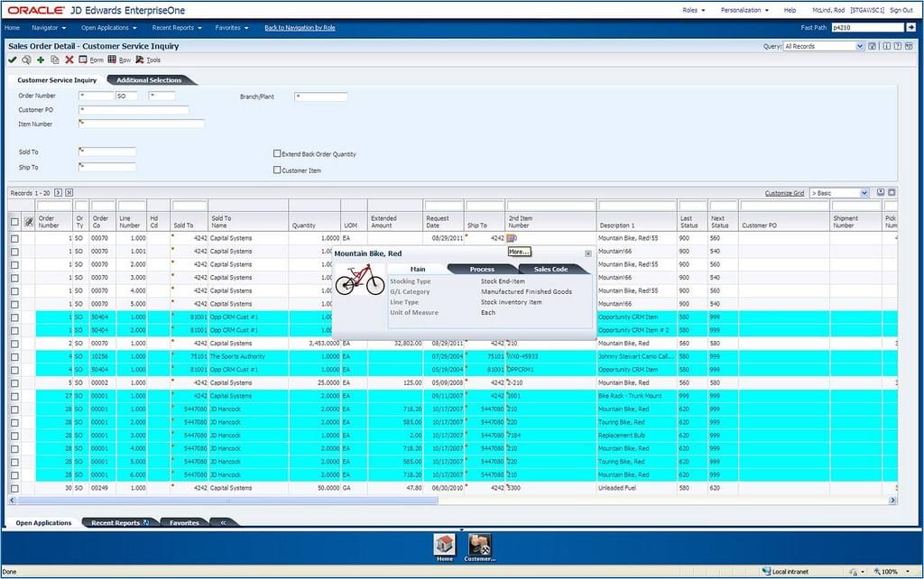
Task: Switch to bottom Favorites tab
Action: (x=184, y=522)
